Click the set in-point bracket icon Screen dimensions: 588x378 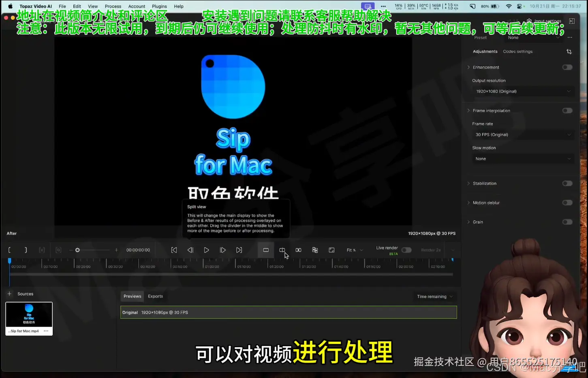click(9, 250)
